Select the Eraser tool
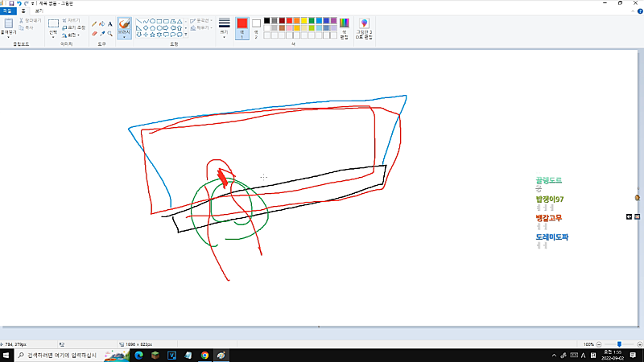644x362 pixels. click(x=94, y=34)
